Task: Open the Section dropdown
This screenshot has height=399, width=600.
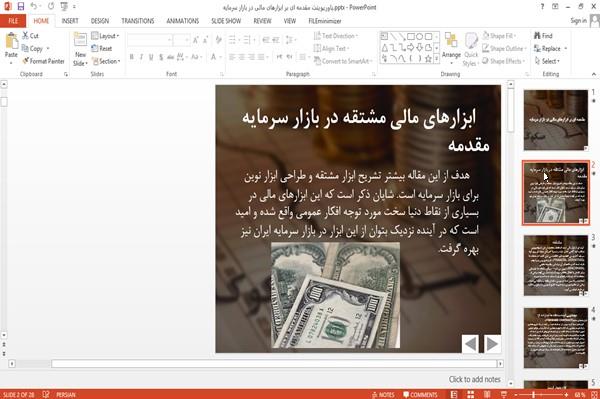Action: (x=106, y=61)
